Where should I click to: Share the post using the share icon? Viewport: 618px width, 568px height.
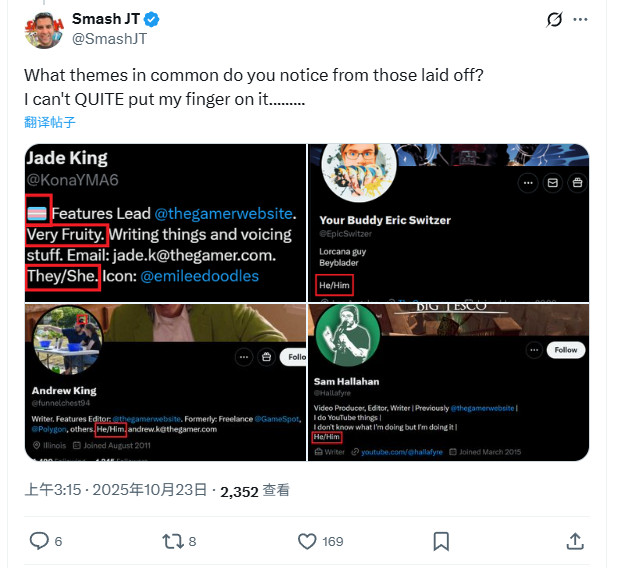click(575, 541)
